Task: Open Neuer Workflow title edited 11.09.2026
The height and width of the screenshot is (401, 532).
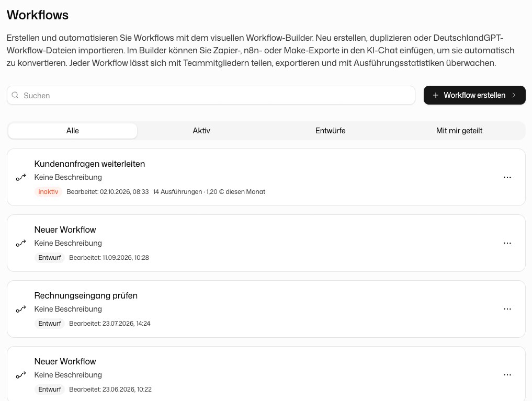Action: click(x=65, y=230)
